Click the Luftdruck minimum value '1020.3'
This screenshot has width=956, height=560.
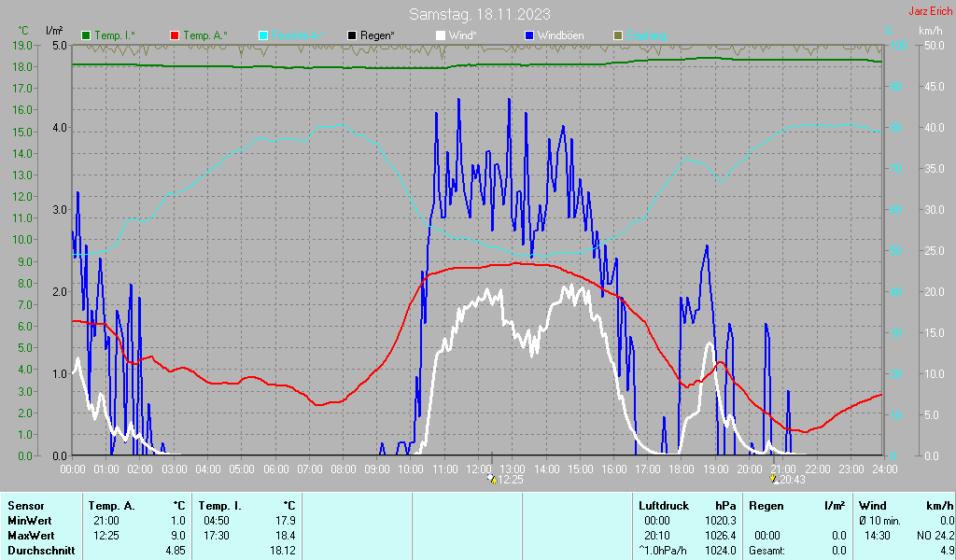pyautogui.click(x=721, y=521)
